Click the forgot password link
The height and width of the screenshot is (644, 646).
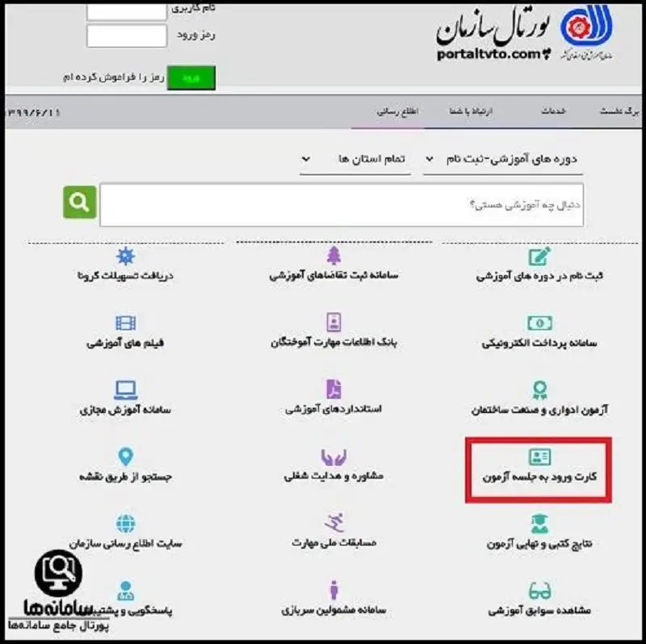[114, 77]
